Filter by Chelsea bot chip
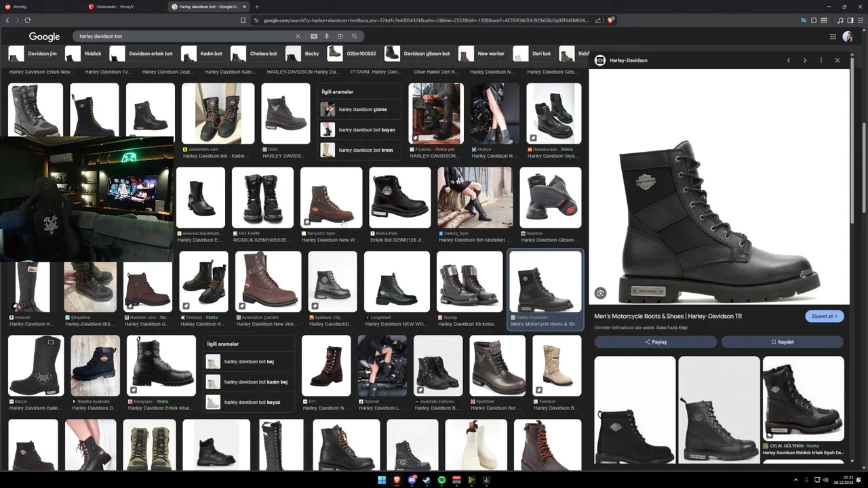Image resolution: width=868 pixels, height=488 pixels. point(255,54)
